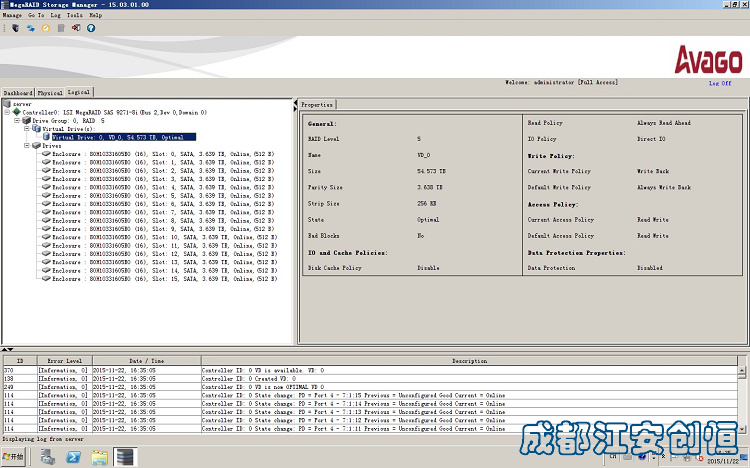The image size is (750, 468).
Task: Click the log scrollbar down arrow
Action: tap(742, 429)
